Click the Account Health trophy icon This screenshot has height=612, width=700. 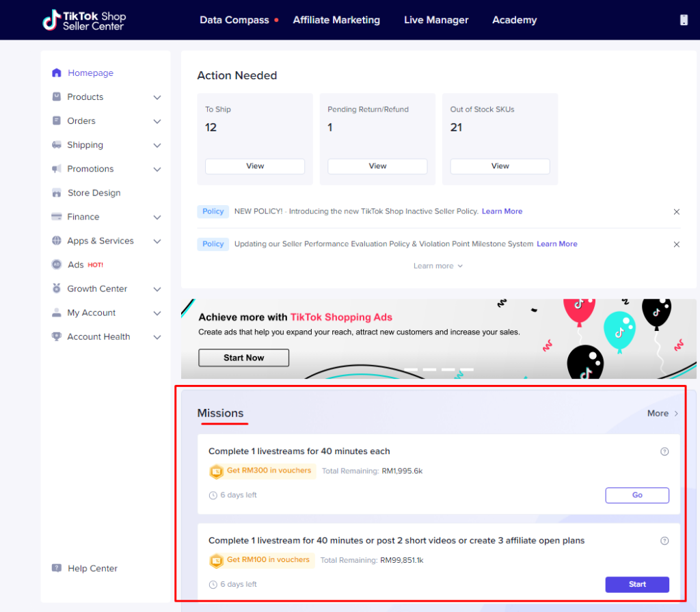[x=56, y=337]
